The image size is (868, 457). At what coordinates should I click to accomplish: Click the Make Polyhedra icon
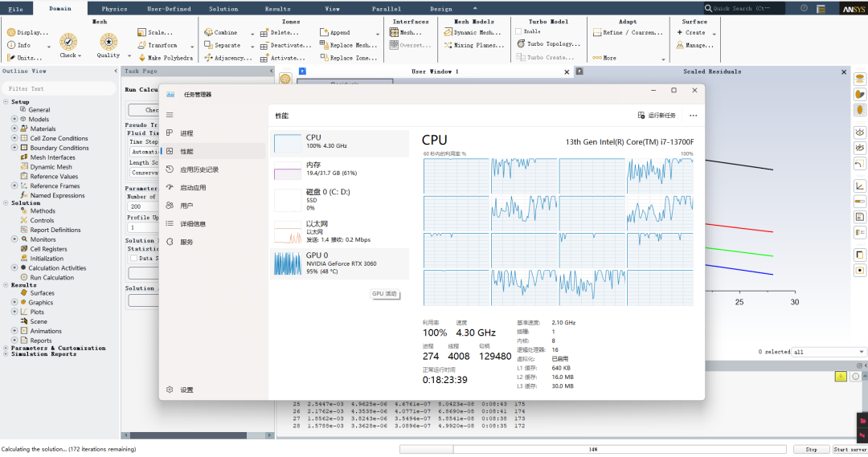[141, 58]
